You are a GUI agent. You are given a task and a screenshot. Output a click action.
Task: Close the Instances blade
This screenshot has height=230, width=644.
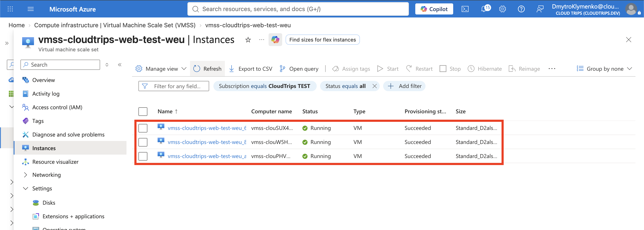tap(628, 40)
